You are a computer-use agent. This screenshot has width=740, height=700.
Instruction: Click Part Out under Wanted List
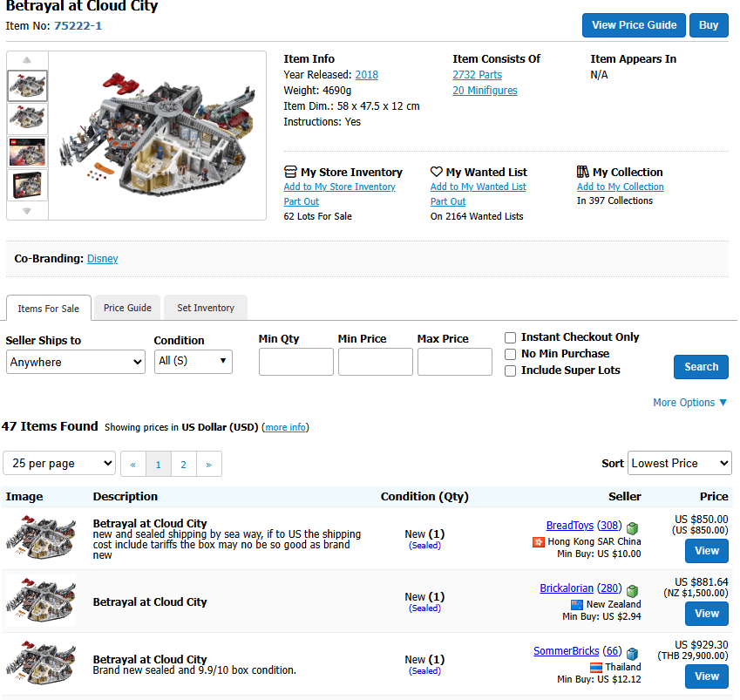[x=448, y=201]
